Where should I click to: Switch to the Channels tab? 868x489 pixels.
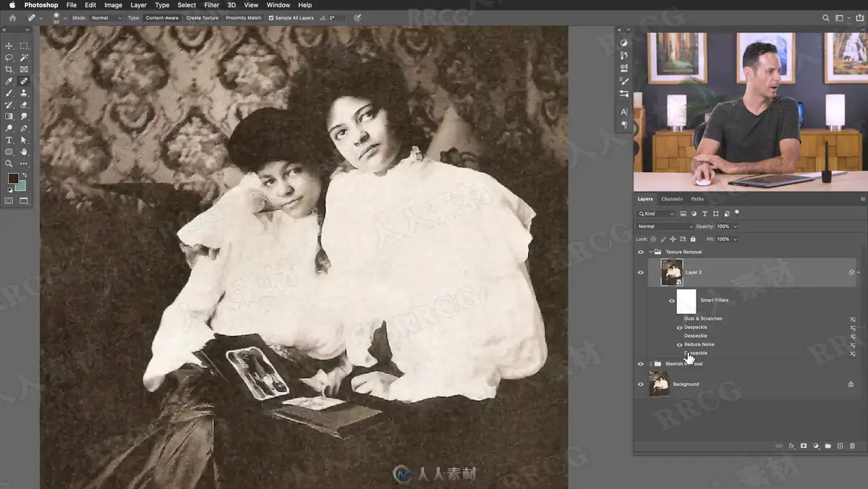click(671, 199)
